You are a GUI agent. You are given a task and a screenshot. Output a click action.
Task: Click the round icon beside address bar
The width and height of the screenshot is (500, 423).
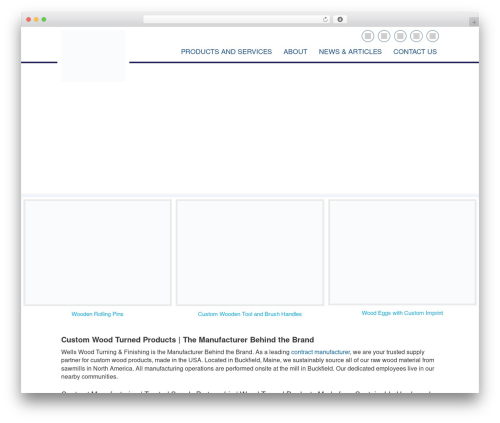click(x=340, y=19)
